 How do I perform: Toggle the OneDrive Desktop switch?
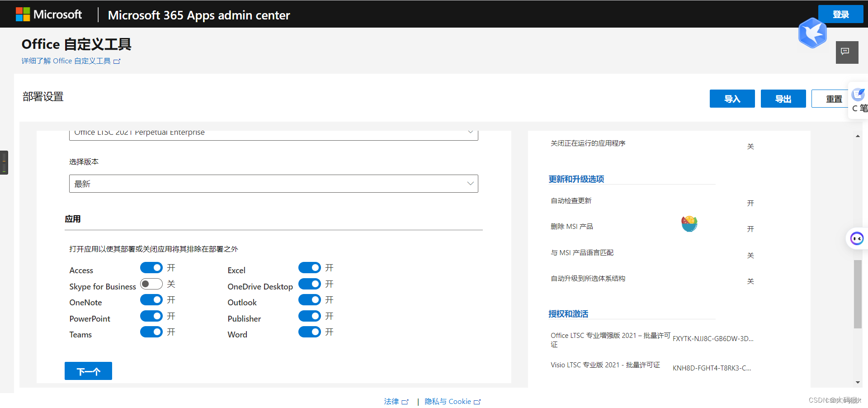coord(310,284)
